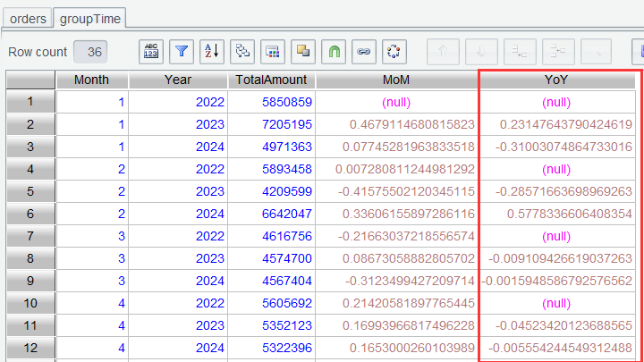Image resolution: width=644 pixels, height=362 pixels.
Task: Click the blue funnel filter icon
Action: tap(182, 52)
